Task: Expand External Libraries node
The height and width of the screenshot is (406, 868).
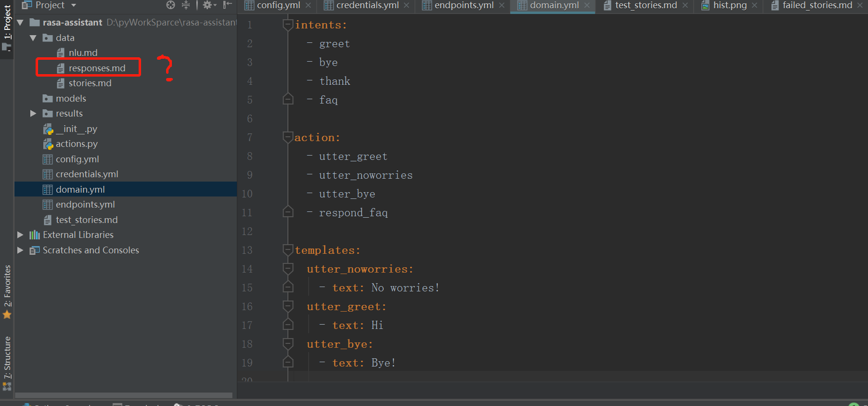Action: click(20, 235)
